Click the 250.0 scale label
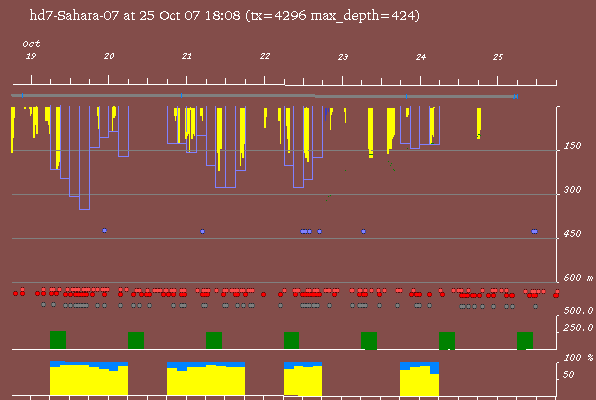This screenshot has width=596, height=400. click(x=578, y=328)
